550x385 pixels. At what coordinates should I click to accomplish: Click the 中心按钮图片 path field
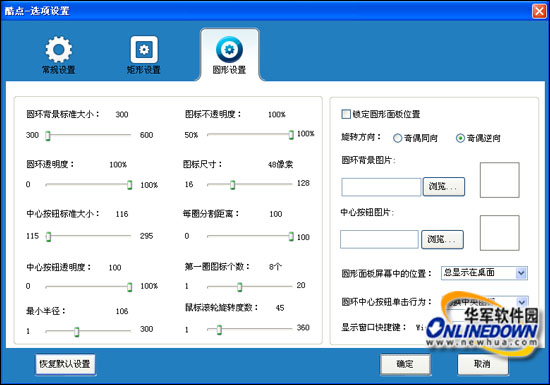tap(380, 239)
